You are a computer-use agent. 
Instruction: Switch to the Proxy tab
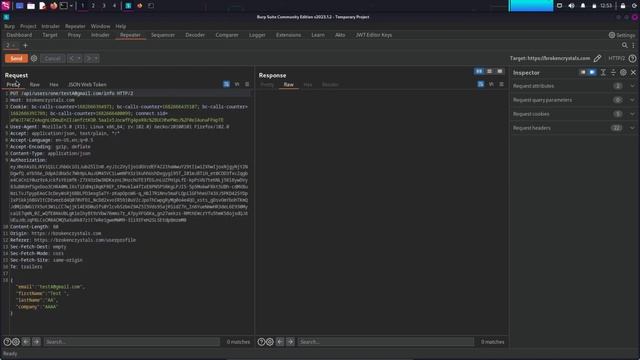[74, 35]
